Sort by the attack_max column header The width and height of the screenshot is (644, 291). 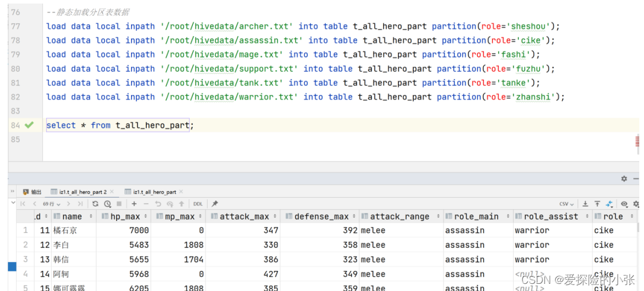click(x=243, y=217)
